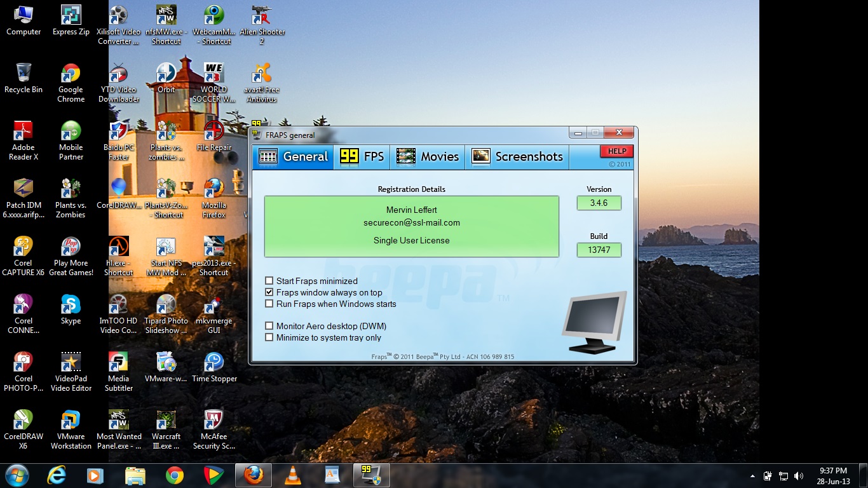The image size is (868, 488).
Task: Disable Fraps window always on top
Action: click(x=269, y=292)
